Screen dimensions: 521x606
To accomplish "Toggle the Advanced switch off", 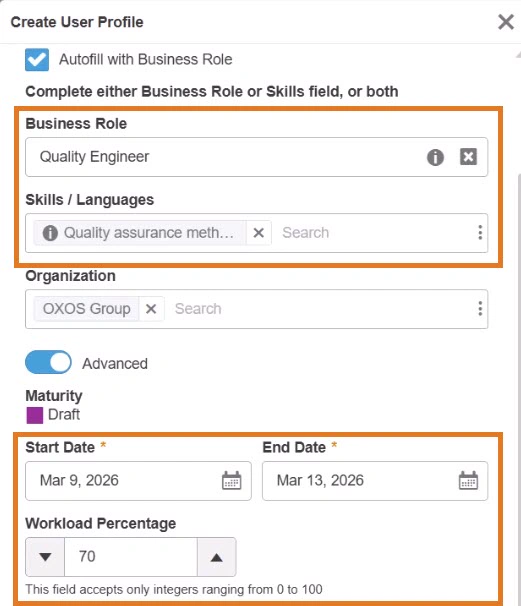I will (x=48, y=363).
